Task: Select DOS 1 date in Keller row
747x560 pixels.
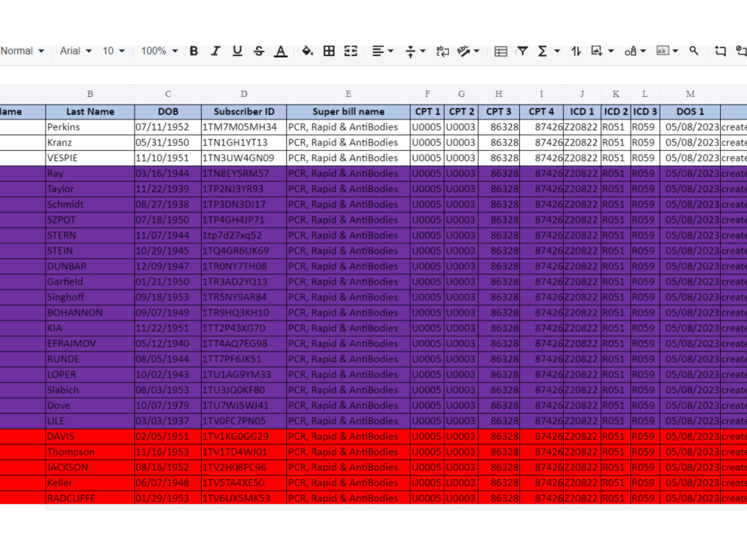Action: tap(690, 483)
